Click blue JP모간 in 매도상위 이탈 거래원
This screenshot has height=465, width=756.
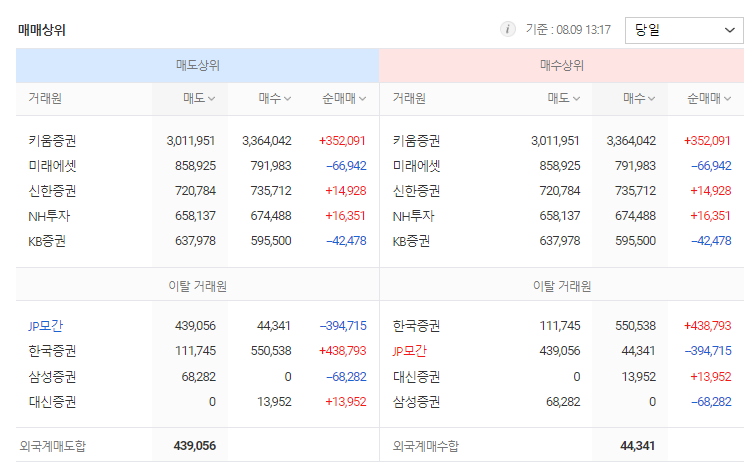45,326
